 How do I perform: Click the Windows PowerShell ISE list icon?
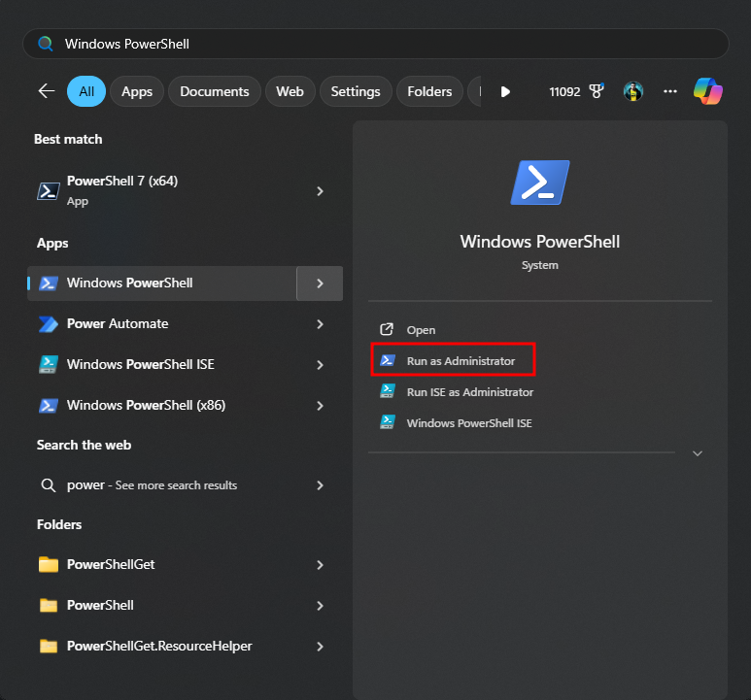click(x=49, y=365)
